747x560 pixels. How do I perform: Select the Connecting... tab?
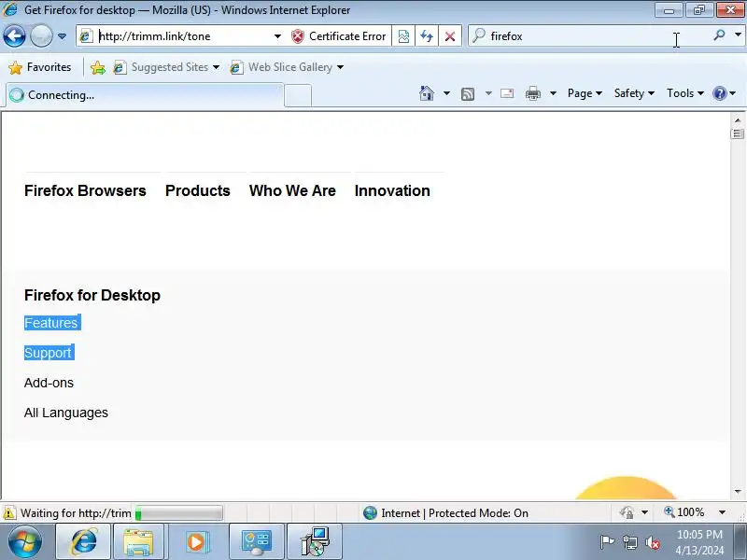[x=145, y=95]
